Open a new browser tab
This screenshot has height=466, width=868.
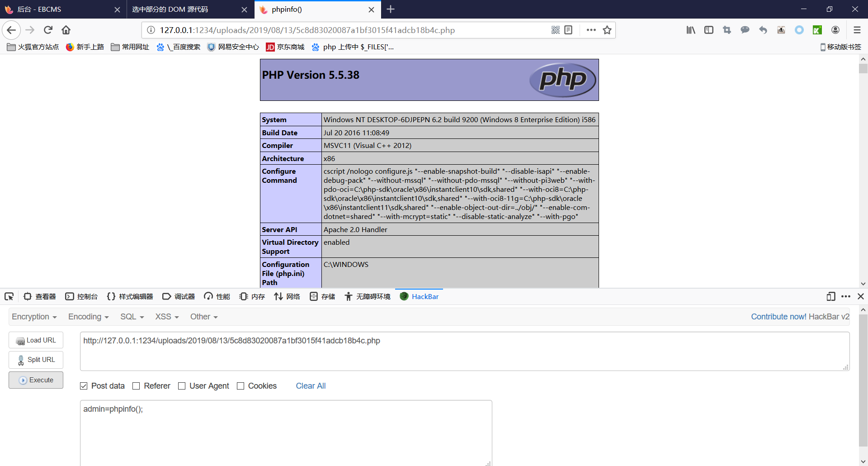point(391,9)
